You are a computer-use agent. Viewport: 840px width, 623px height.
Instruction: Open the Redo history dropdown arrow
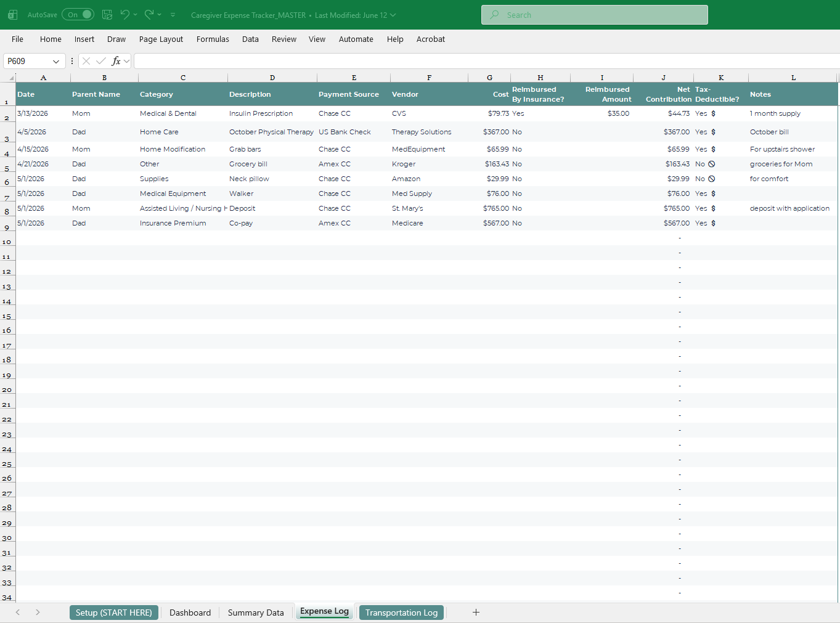160,15
